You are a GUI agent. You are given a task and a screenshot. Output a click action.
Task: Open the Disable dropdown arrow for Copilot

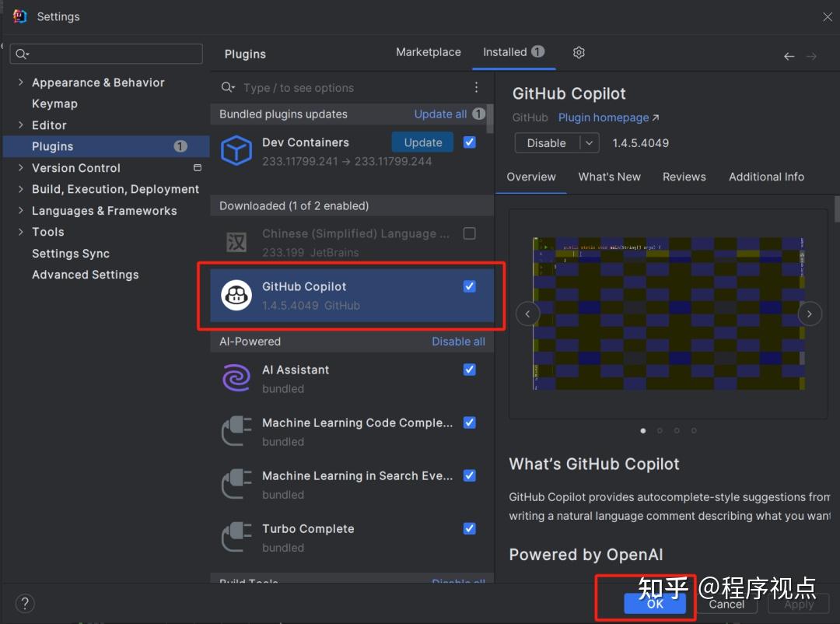coord(589,143)
